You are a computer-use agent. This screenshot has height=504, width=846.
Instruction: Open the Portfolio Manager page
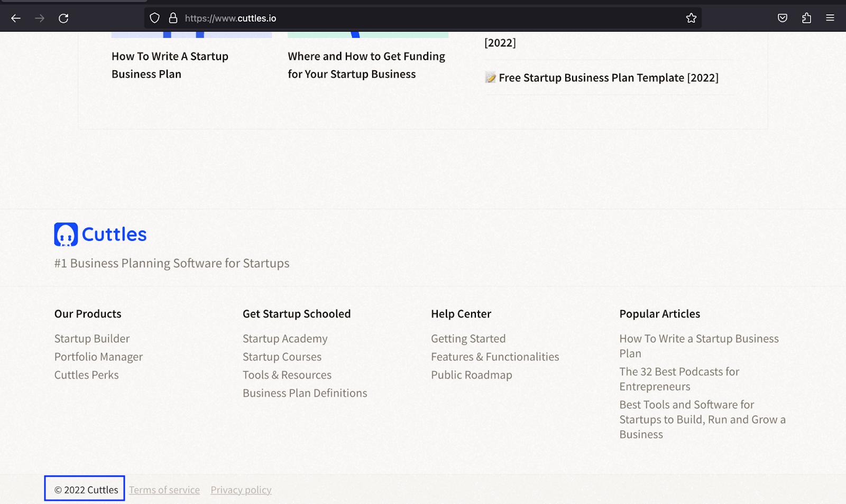click(x=98, y=357)
